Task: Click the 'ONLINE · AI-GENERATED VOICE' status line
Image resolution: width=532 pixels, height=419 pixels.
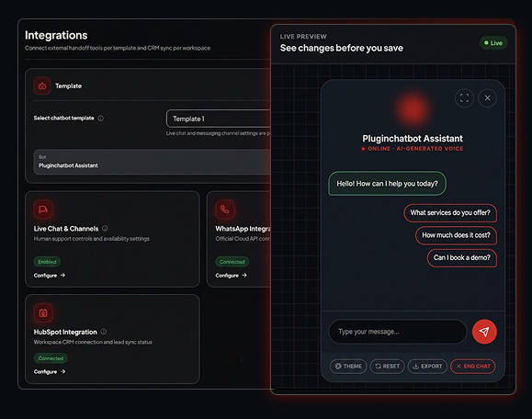Action: (413, 149)
